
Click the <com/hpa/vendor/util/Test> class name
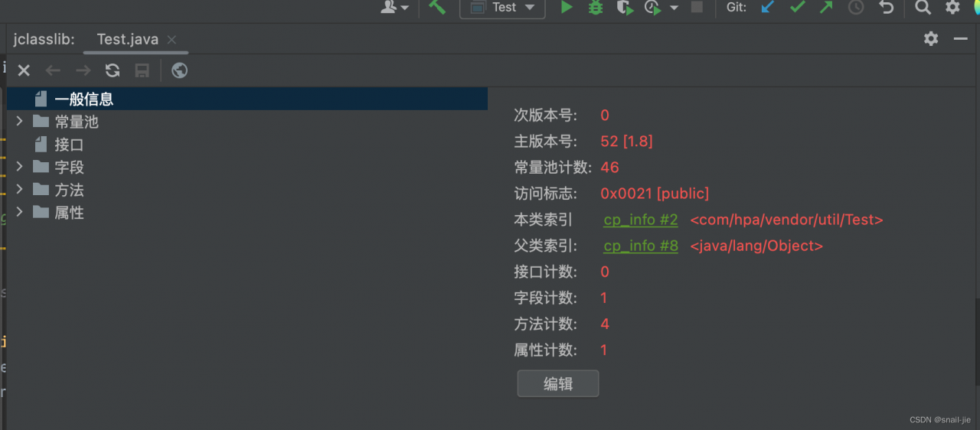786,220
